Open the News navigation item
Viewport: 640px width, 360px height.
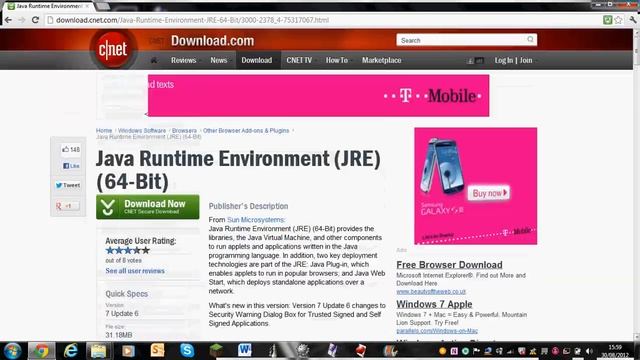coord(219,60)
